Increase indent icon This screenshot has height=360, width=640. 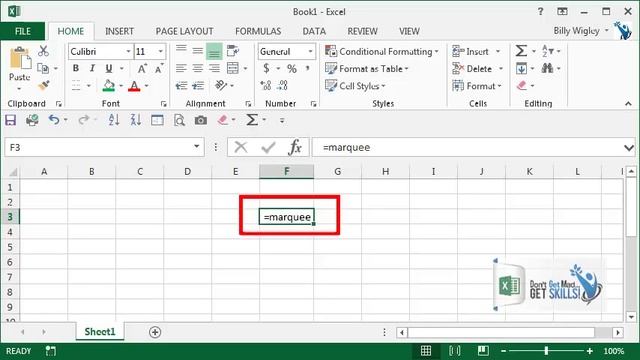click(198, 86)
